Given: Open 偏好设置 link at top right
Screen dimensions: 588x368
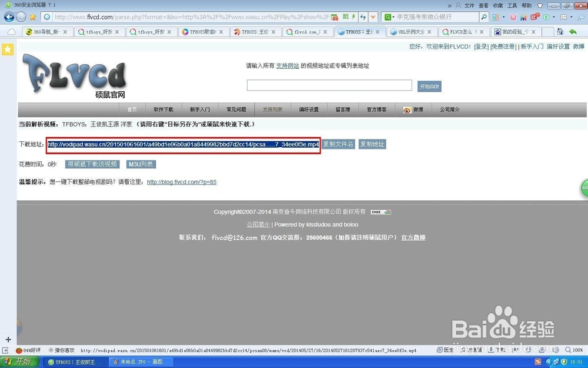Looking at the screenshot, I should pyautogui.click(x=558, y=47).
